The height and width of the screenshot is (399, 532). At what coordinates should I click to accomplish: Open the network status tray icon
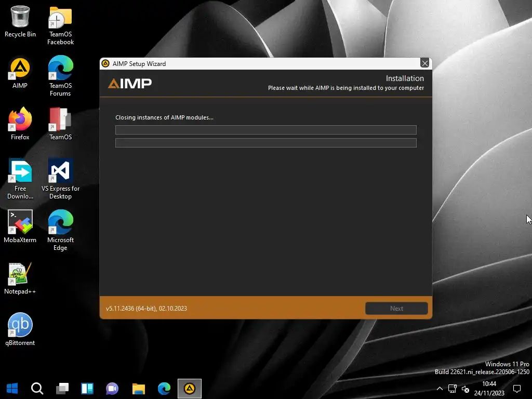tap(453, 389)
